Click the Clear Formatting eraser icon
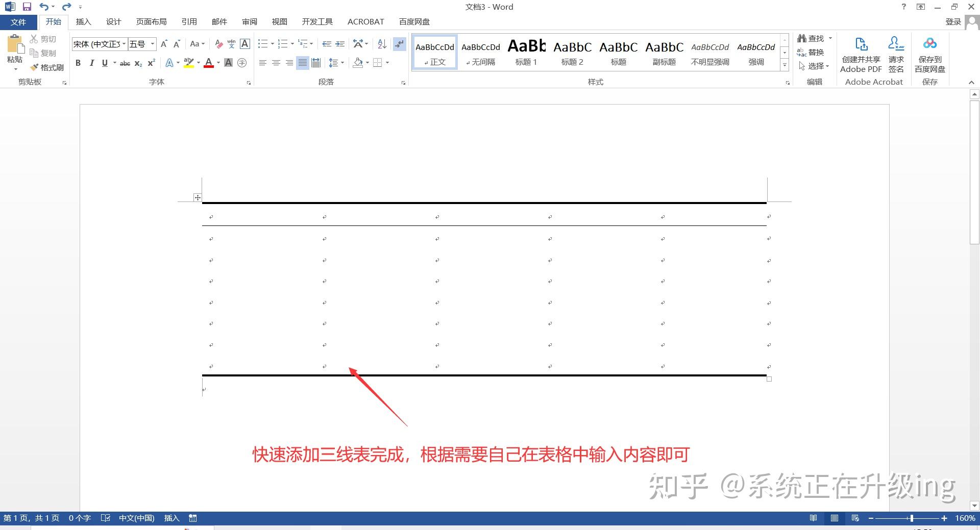Image resolution: width=980 pixels, height=530 pixels. [x=218, y=44]
